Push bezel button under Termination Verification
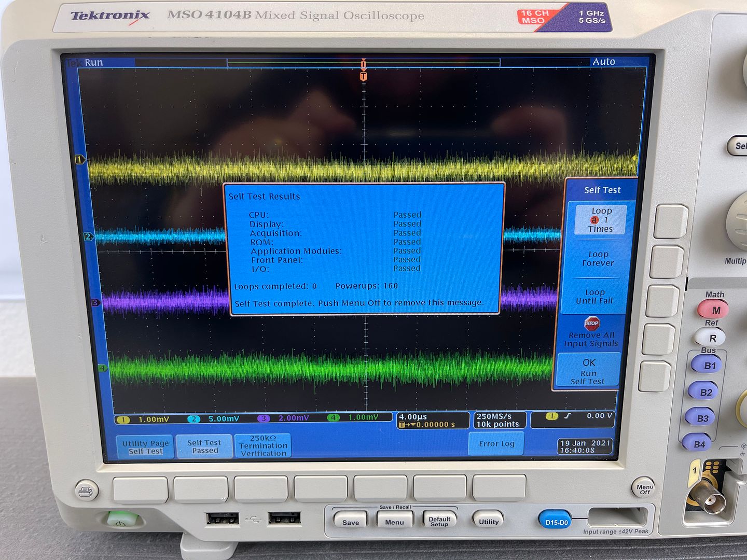This screenshot has height=560, width=747. click(x=261, y=489)
